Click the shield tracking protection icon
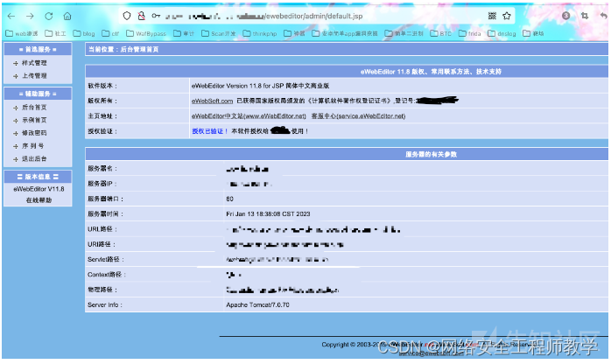 pos(127,16)
